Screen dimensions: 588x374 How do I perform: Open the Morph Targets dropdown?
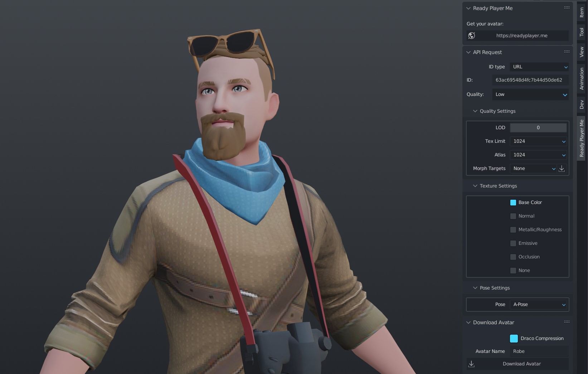[533, 169]
